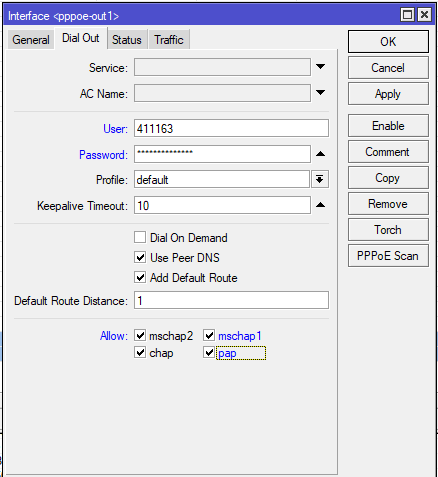
Task: Focus the Default Route Distance field
Action: pos(231,300)
